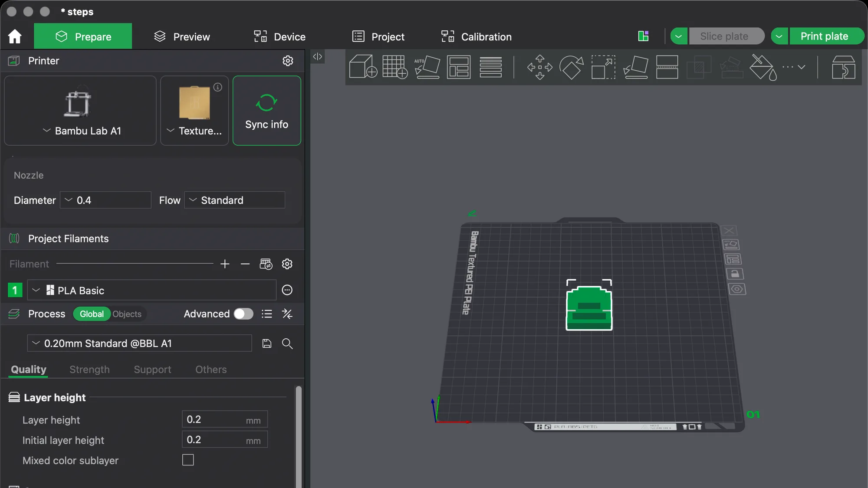Viewport: 868px width, 488px height.
Task: Open the Assembly view icon
Action: point(843,67)
